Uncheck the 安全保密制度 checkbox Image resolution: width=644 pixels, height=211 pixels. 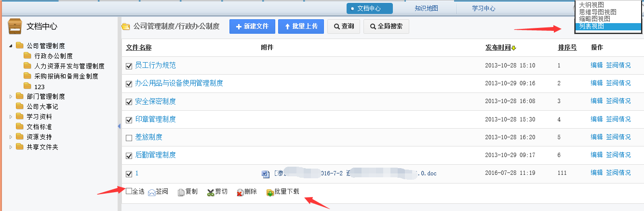129,102
